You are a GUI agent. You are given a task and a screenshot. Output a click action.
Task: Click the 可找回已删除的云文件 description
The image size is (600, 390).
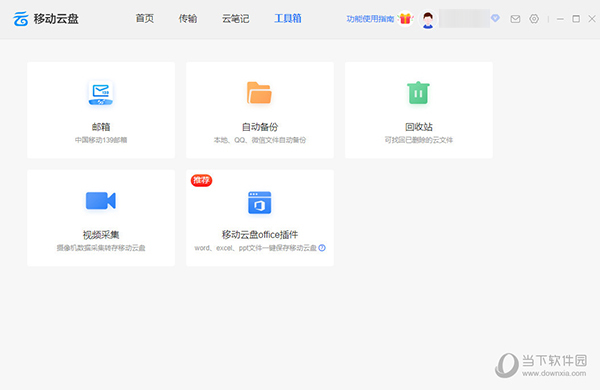pos(419,140)
